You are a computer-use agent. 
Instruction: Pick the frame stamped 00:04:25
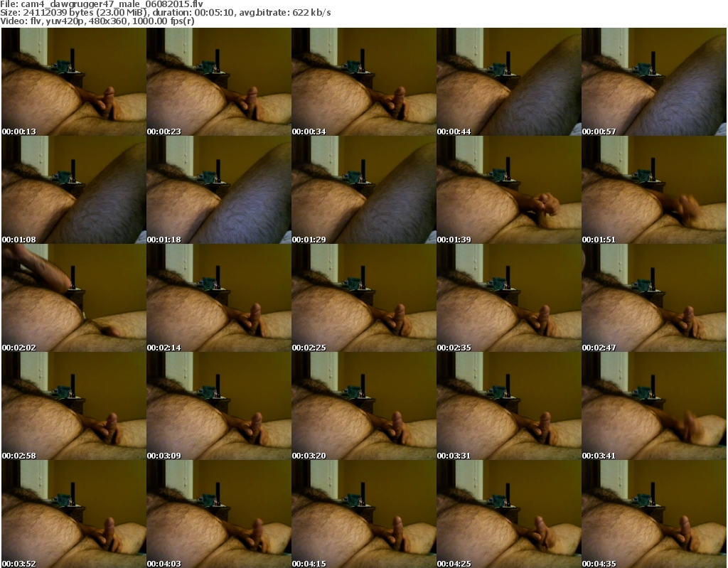coord(509,514)
